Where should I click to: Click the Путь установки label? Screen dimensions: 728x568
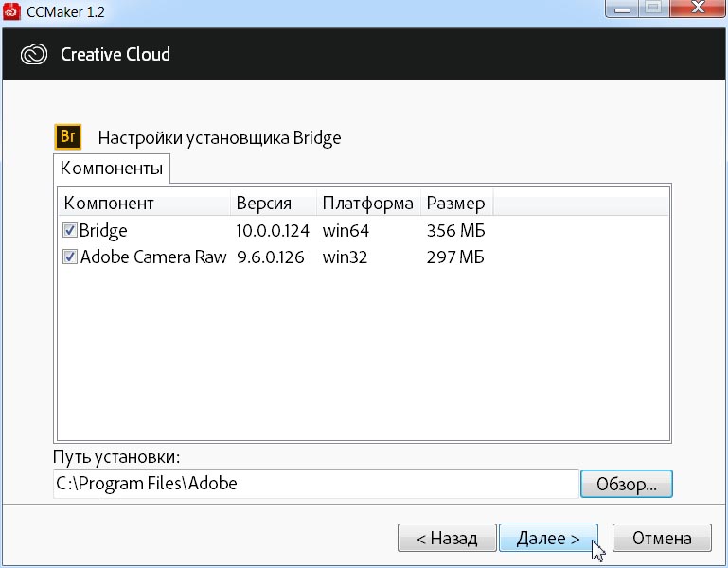(116, 457)
